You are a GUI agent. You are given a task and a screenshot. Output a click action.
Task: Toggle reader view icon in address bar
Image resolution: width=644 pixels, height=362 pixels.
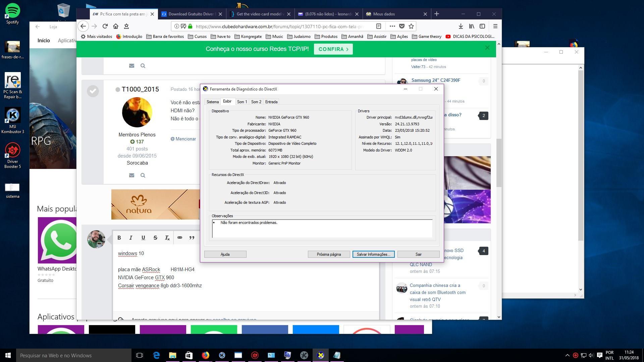378,26
